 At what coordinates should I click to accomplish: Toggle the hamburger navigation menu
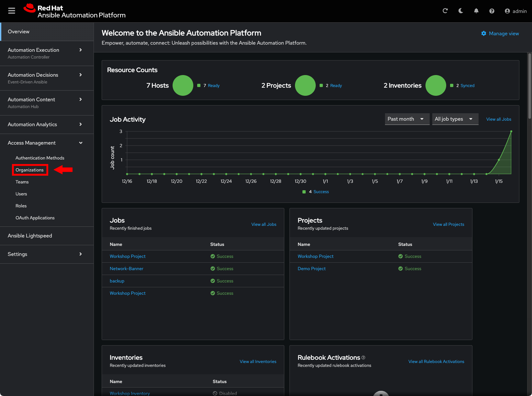click(x=12, y=11)
